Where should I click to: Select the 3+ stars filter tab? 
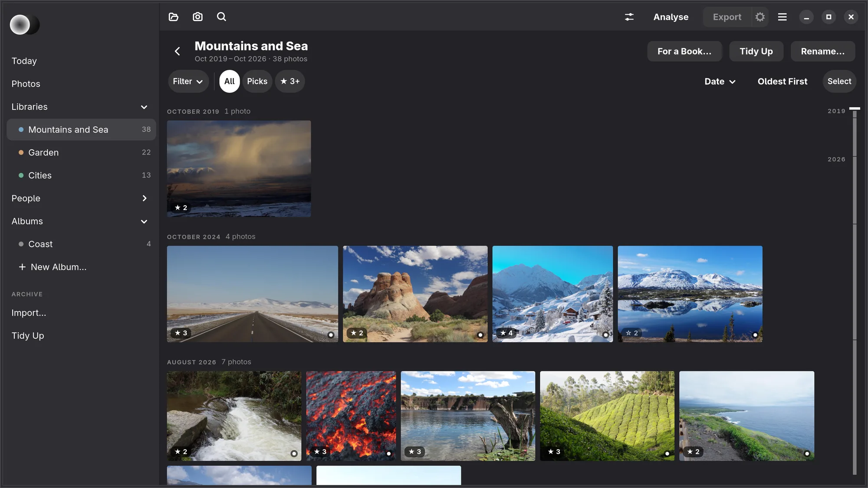(x=290, y=81)
